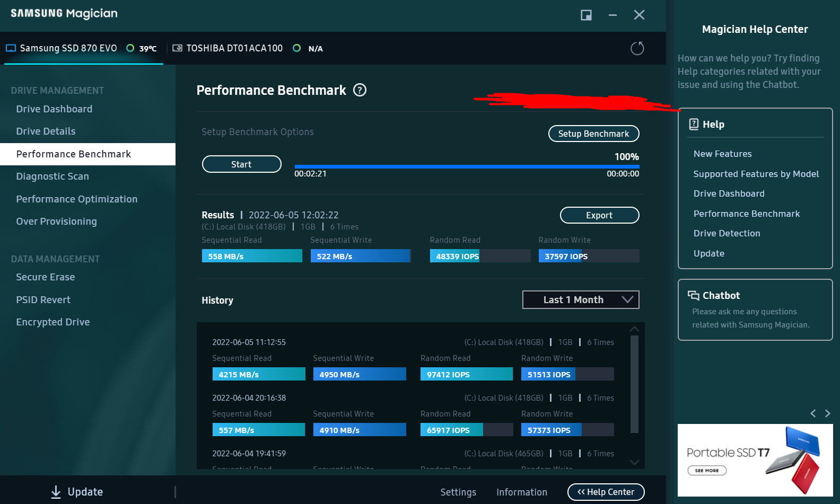Go to next banner with right arrow
840x504 pixels.
(x=828, y=413)
